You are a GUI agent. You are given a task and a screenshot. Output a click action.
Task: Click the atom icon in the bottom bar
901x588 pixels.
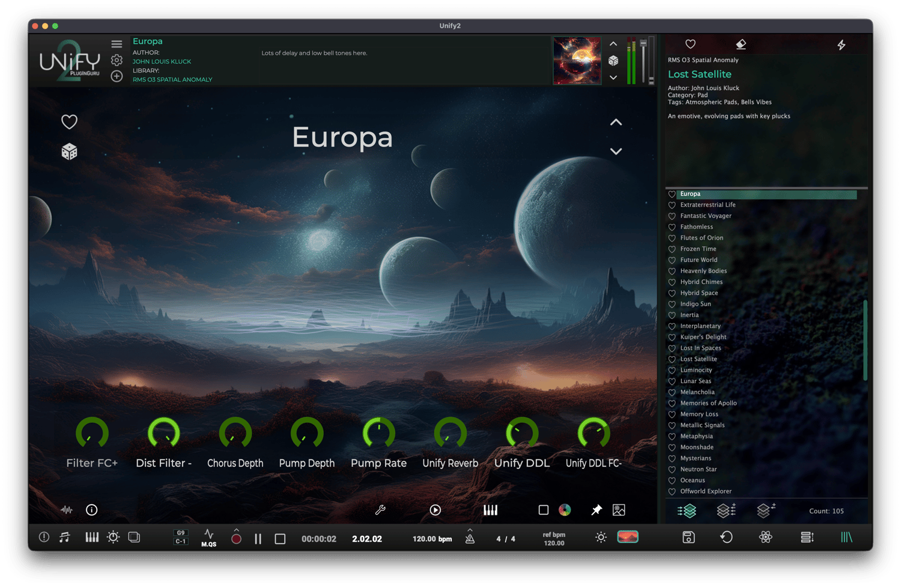766,538
